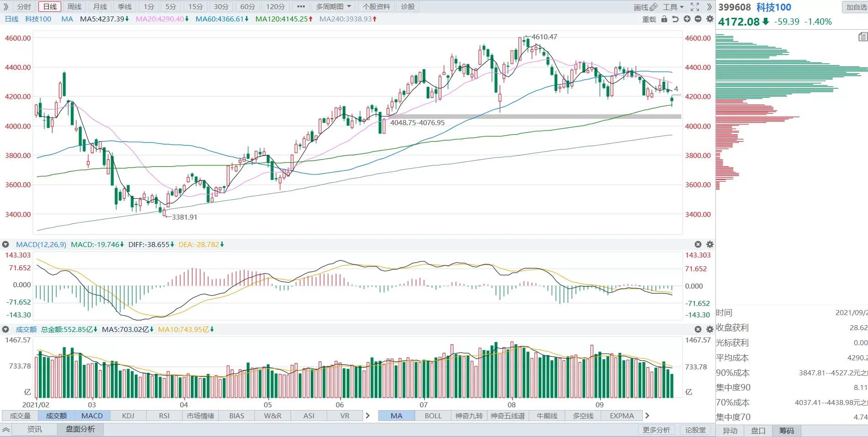The image size is (868, 437).
Task: Open 更多分析 button
Action: (x=656, y=430)
